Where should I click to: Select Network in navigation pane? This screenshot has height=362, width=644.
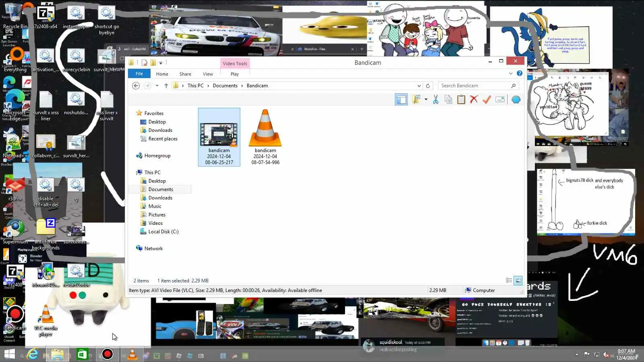153,249
